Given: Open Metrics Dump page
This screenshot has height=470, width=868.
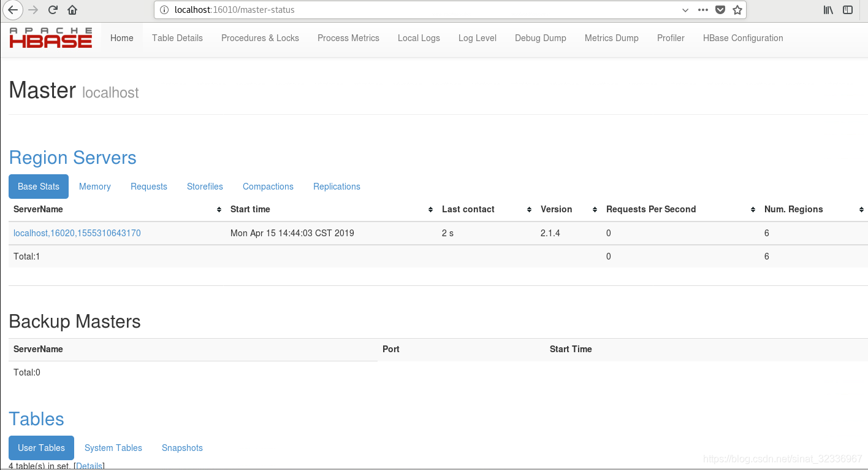Looking at the screenshot, I should point(612,38).
